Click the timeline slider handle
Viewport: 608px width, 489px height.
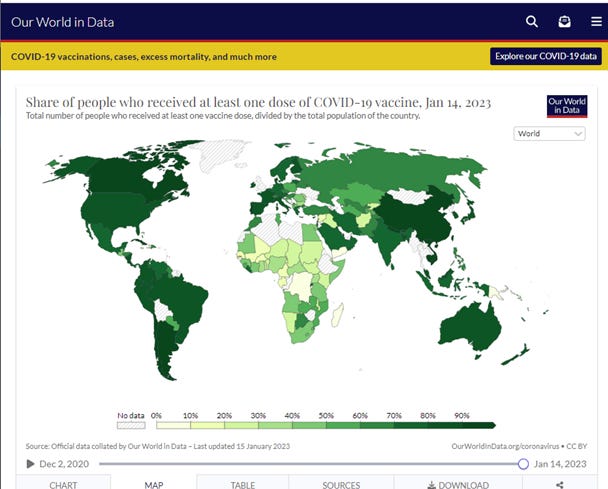coord(523,464)
